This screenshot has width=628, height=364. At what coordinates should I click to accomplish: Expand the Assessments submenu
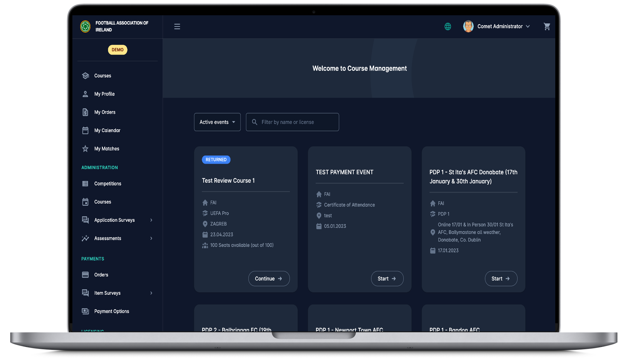coord(151,238)
